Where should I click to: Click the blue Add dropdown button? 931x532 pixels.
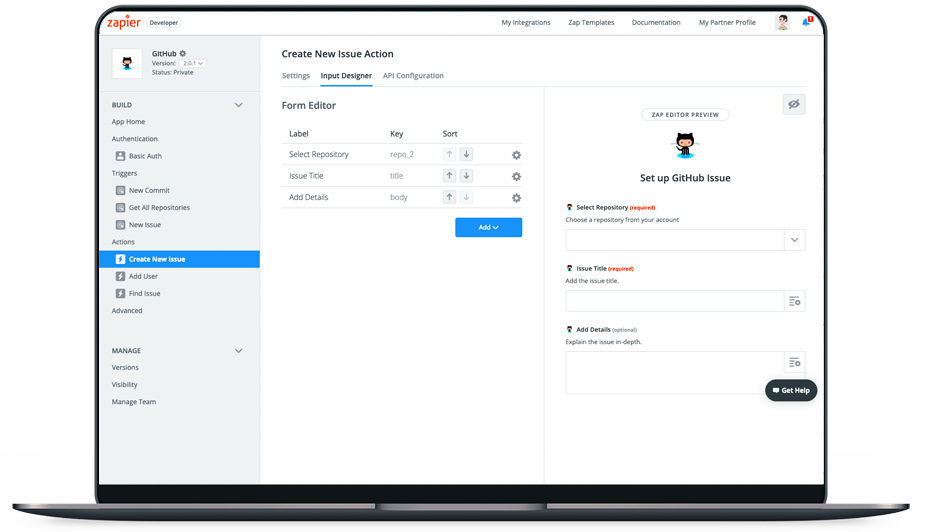tap(489, 227)
